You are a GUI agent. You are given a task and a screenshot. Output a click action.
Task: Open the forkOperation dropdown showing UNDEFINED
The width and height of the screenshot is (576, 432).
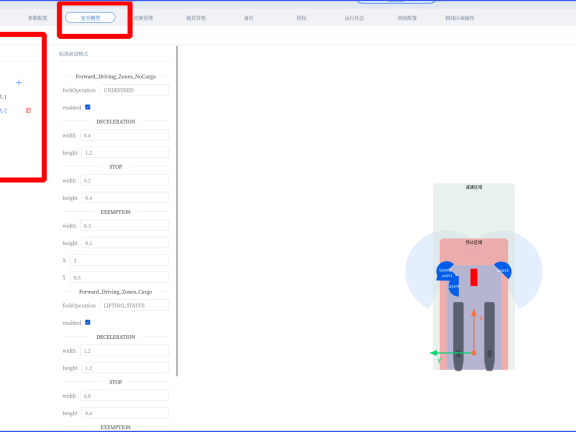pyautogui.click(x=134, y=90)
